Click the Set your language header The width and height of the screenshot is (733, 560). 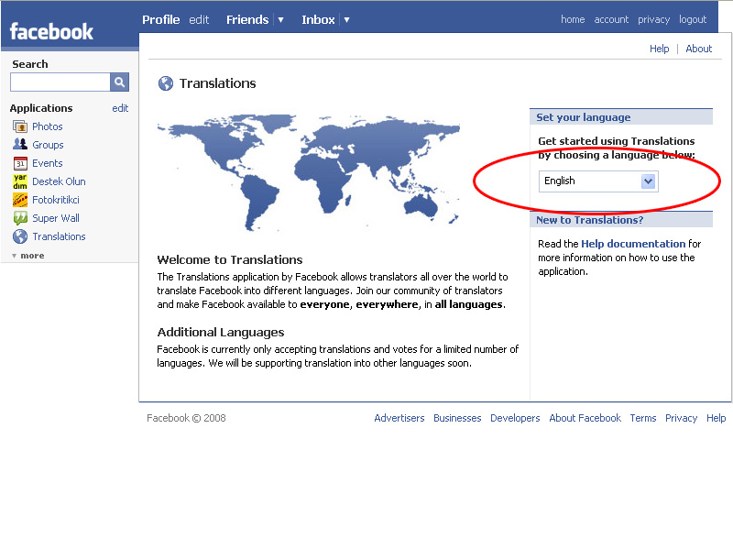(621, 117)
